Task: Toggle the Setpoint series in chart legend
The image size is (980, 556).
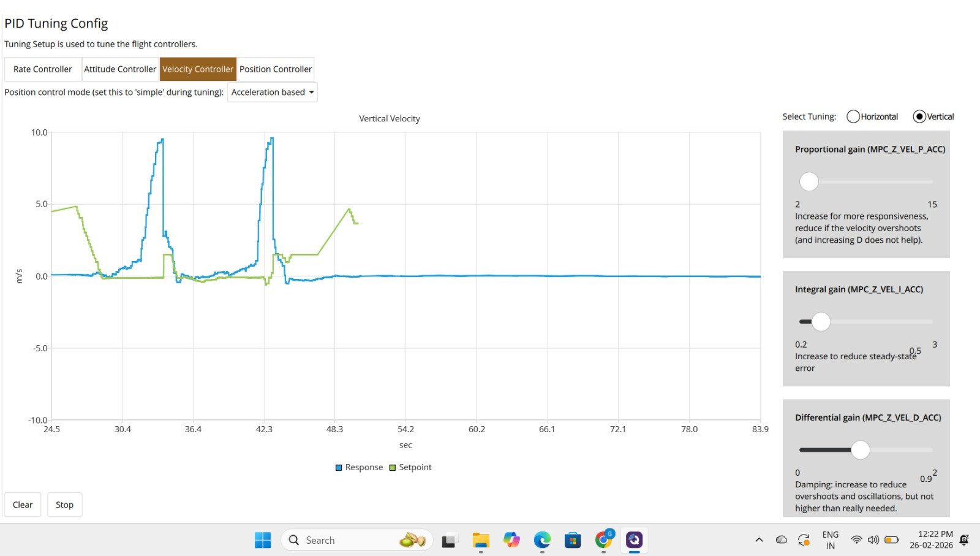Action: coord(410,468)
